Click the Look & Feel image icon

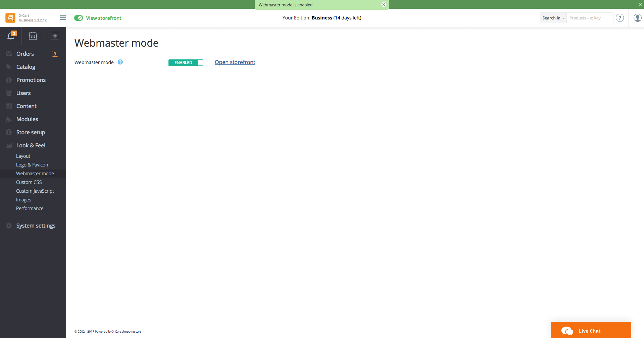(x=9, y=145)
